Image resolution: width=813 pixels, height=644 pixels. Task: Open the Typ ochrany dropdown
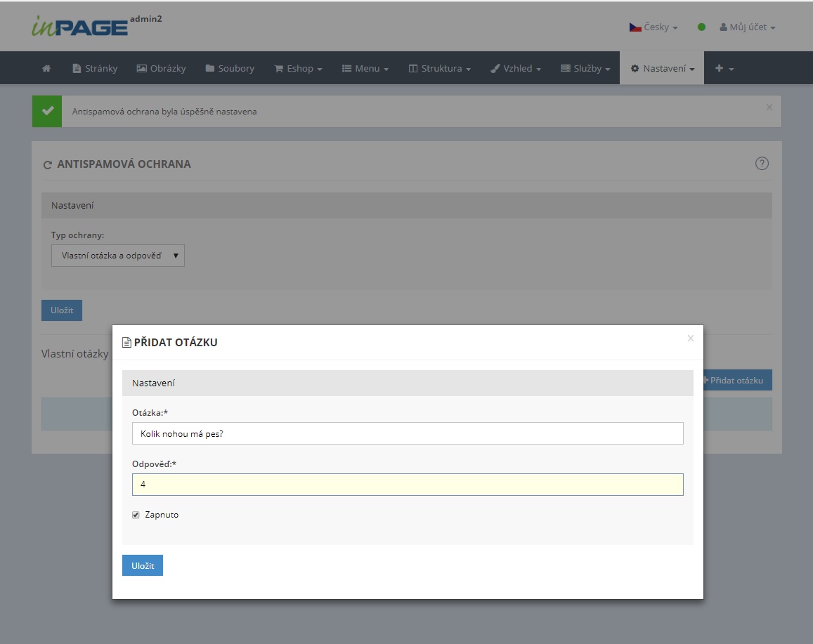pos(118,256)
